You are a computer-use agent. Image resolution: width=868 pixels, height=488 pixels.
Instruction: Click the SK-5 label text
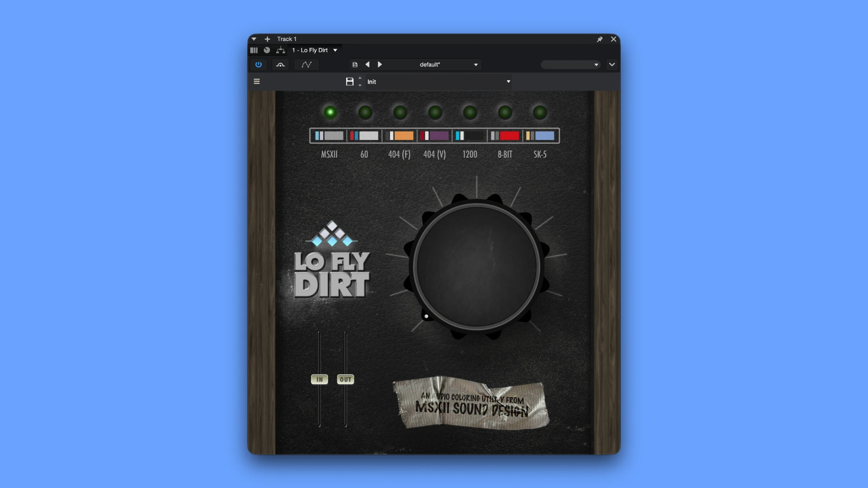coord(540,155)
